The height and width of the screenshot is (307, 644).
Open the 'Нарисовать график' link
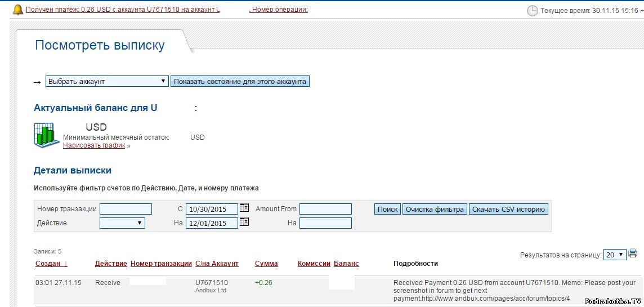coord(94,145)
